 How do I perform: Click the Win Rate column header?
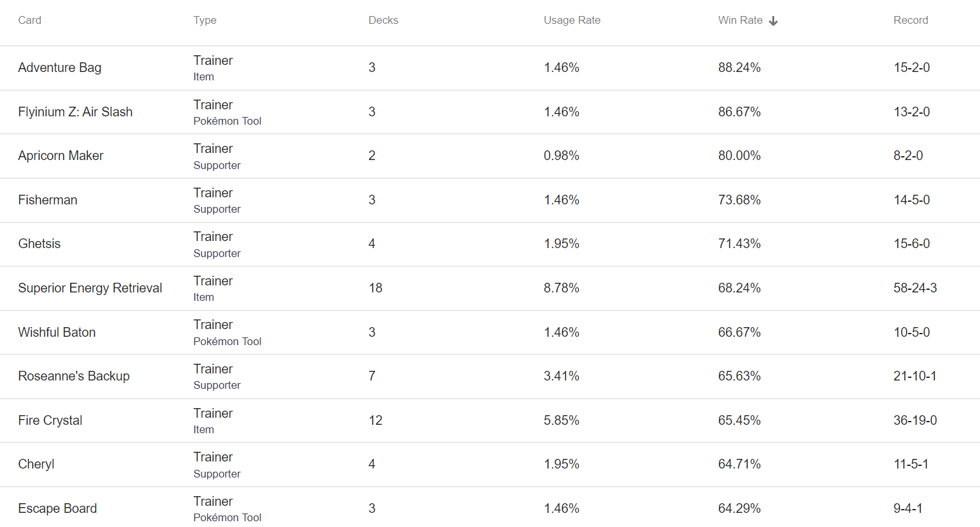(x=740, y=20)
